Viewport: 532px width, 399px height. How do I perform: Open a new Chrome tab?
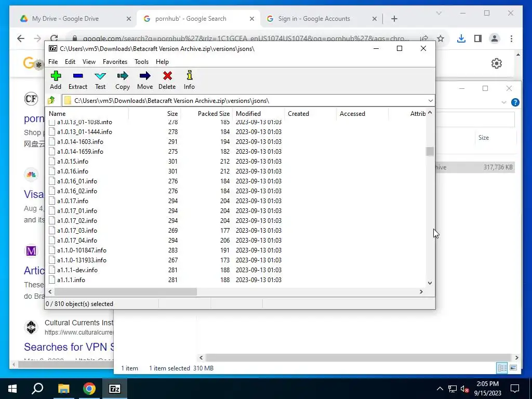394,19
